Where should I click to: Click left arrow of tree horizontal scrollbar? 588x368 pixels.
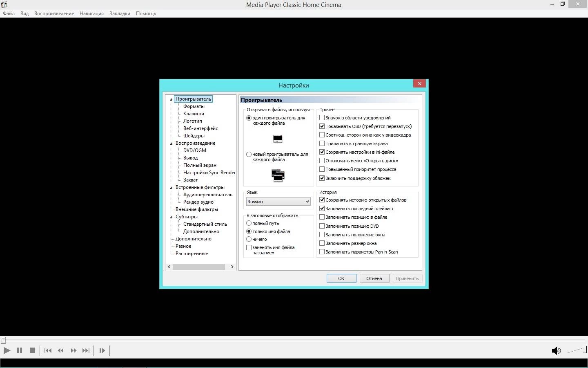(169, 267)
